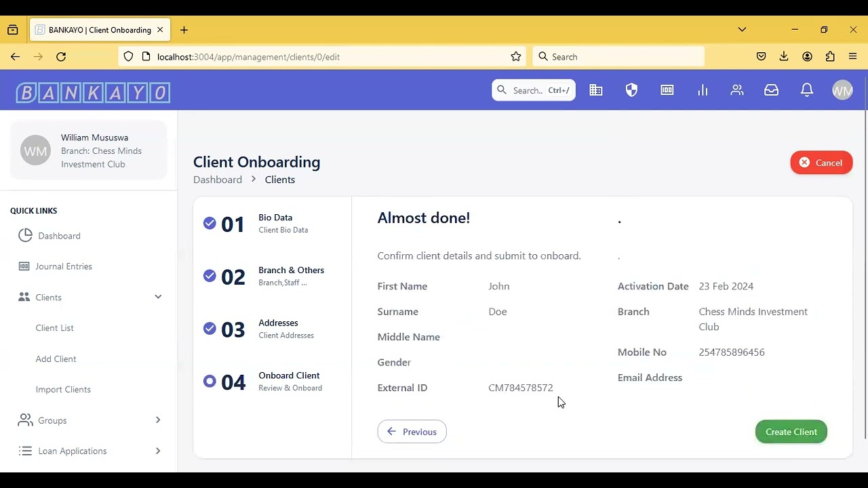Screen dimensions: 868x488
Task: Click the external ID value CM784578572
Action: pos(521,388)
